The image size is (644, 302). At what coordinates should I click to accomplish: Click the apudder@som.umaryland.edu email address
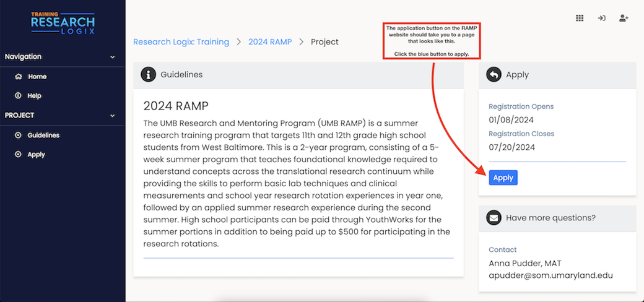pyautogui.click(x=550, y=275)
